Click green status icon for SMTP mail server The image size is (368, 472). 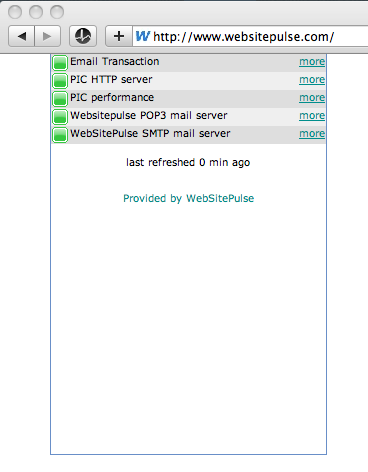tap(60, 134)
